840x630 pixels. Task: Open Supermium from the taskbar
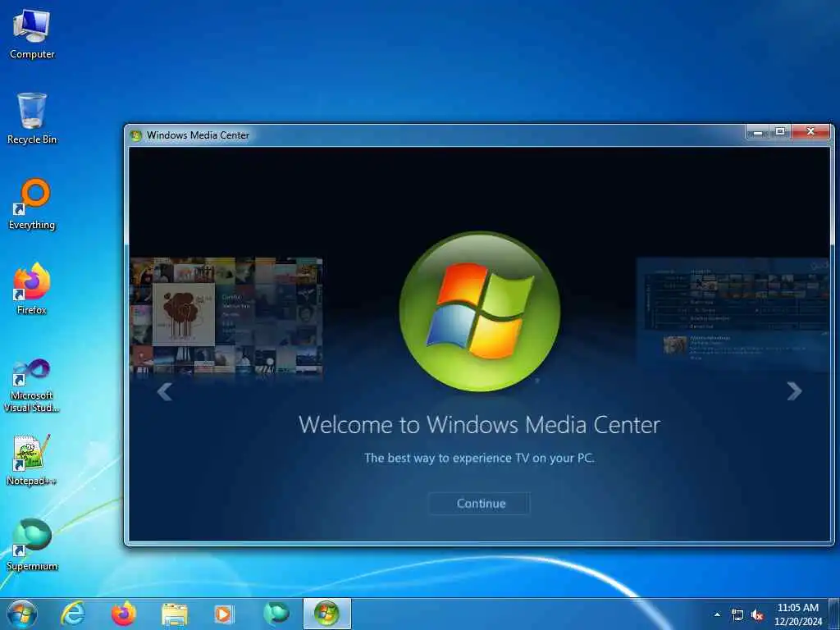click(x=276, y=614)
